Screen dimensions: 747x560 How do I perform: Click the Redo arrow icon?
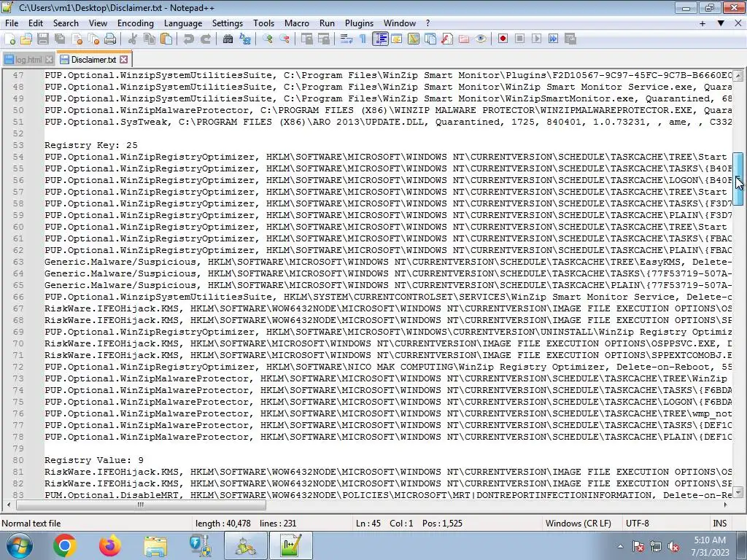[205, 39]
